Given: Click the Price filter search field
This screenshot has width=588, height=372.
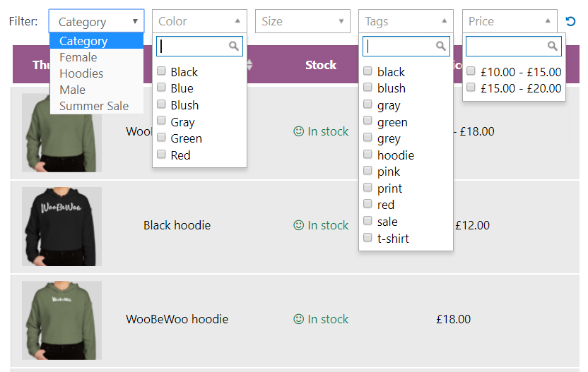Looking at the screenshot, I should pos(514,46).
